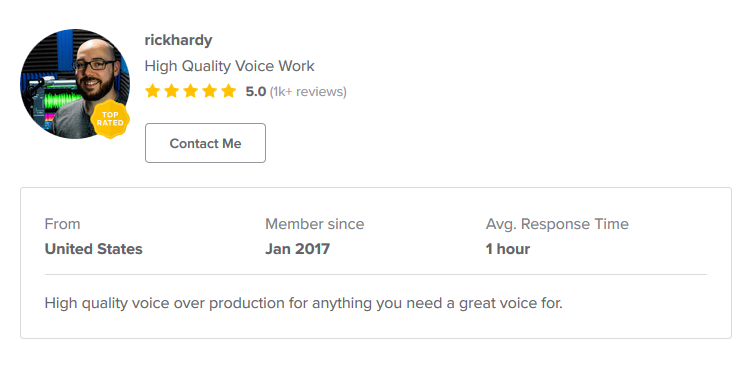Click the Top Rated badge
This screenshot has height=367, width=745.
pyautogui.click(x=110, y=119)
